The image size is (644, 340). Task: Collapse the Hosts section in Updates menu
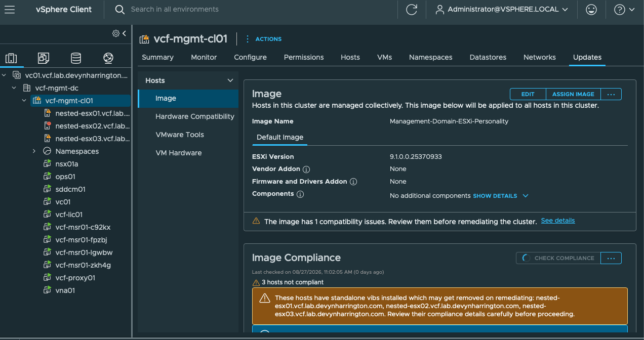tap(230, 80)
